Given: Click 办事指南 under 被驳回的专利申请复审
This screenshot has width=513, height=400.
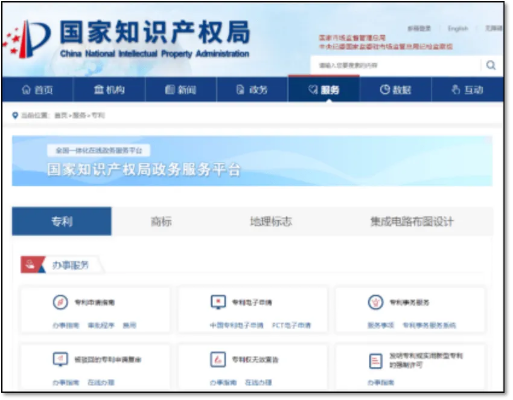Looking at the screenshot, I should click(x=66, y=383).
